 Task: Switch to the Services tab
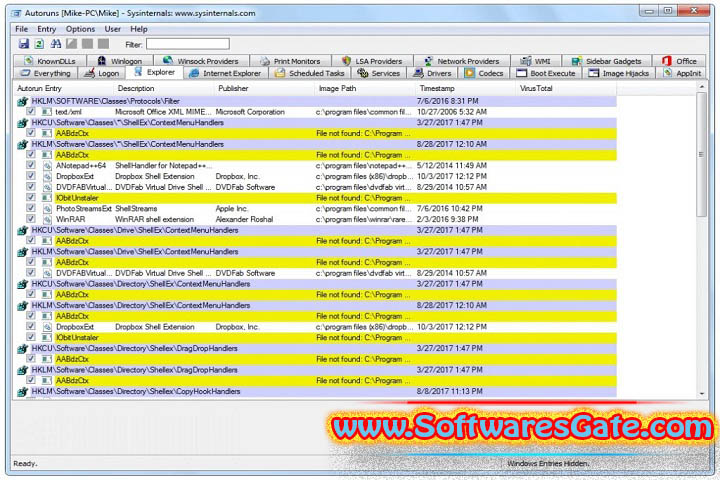[x=379, y=73]
